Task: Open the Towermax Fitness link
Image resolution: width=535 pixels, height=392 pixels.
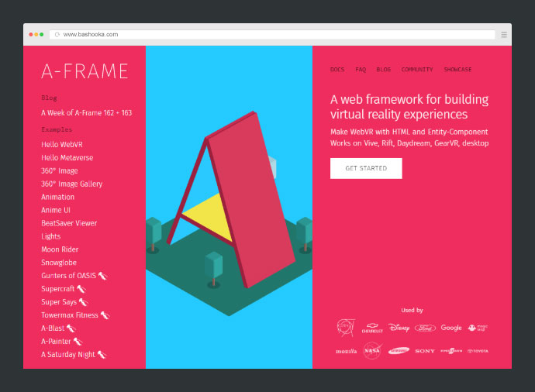Action: tap(70, 315)
